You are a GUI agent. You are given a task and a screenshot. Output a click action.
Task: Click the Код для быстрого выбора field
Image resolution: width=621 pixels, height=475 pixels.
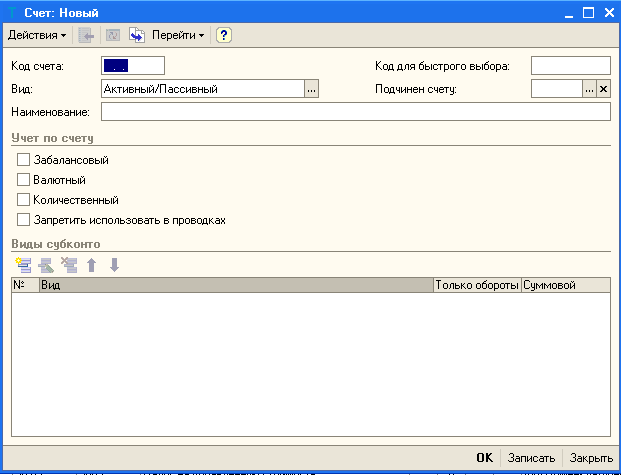click(570, 66)
